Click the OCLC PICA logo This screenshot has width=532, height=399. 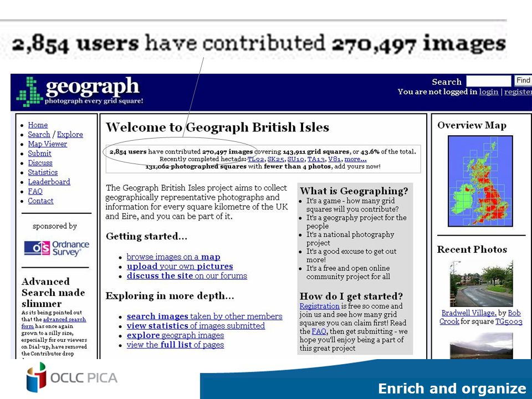(72, 377)
